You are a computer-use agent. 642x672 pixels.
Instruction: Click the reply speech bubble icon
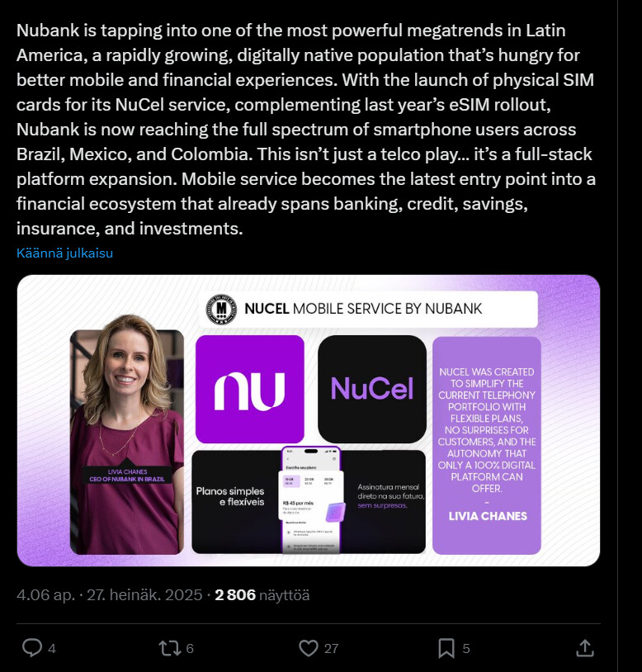pos(31,648)
